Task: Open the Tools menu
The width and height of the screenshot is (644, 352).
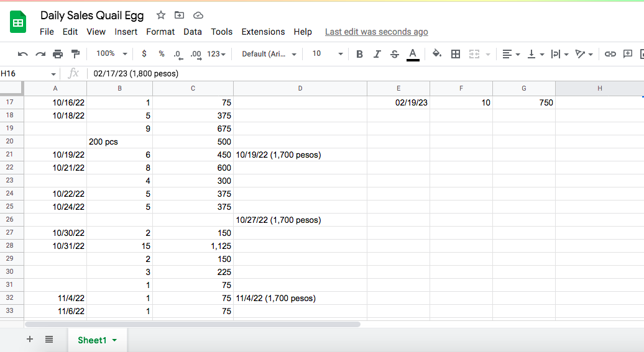Action: pos(222,32)
